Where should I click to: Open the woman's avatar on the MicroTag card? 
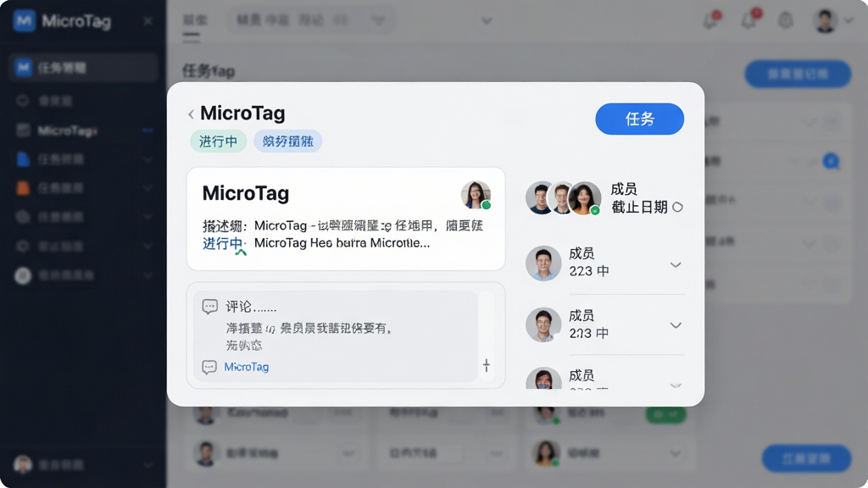(x=476, y=195)
